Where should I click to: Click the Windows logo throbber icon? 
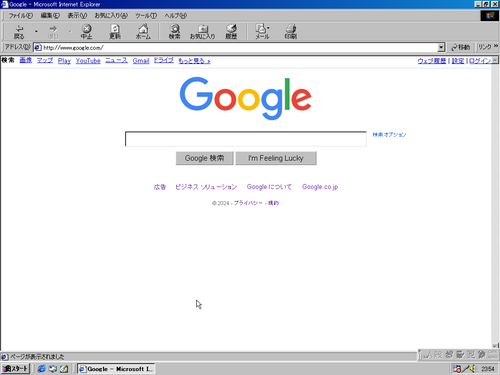[490, 15]
